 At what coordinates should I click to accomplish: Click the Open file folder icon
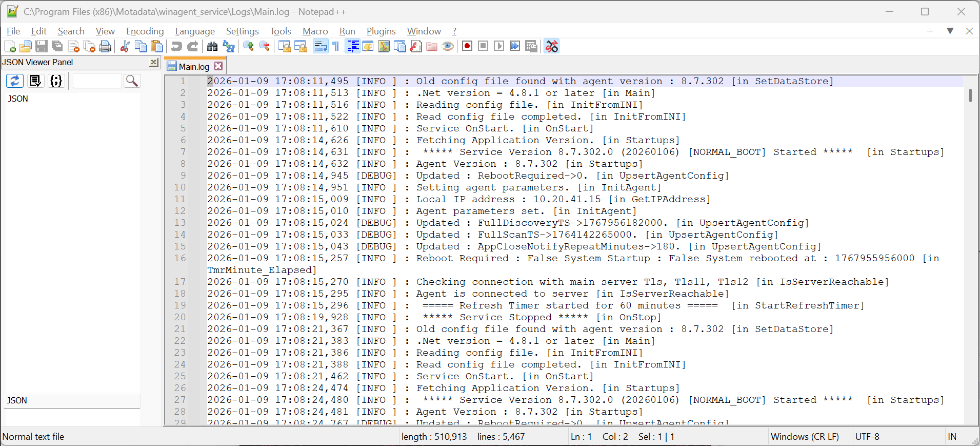(25, 47)
